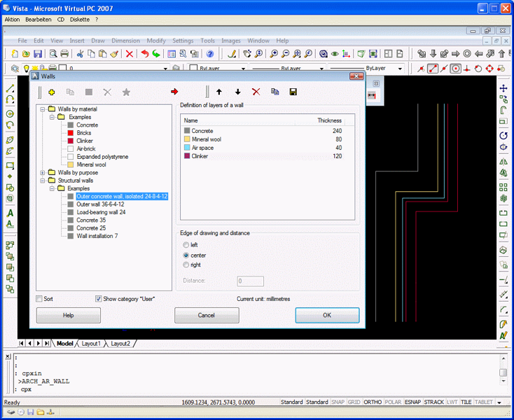The image size is (514, 420).
Task: Toggle SNAP in status bar
Action: click(338, 402)
